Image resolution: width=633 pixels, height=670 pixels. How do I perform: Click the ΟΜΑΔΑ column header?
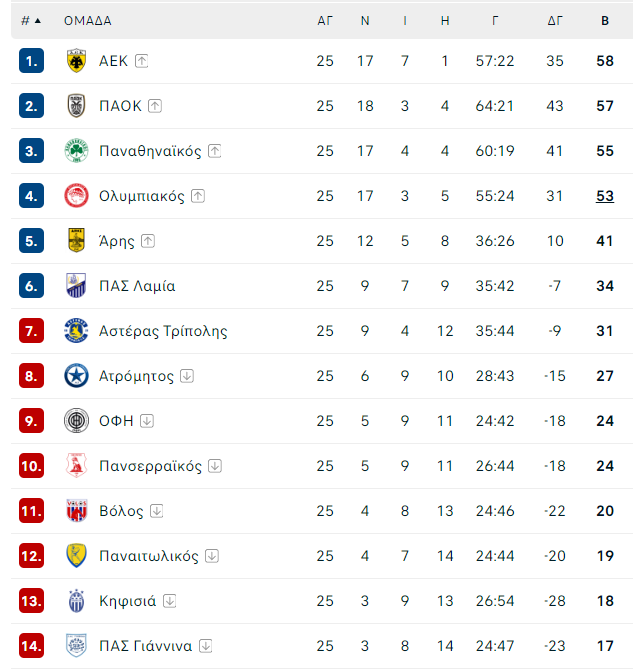(88, 21)
